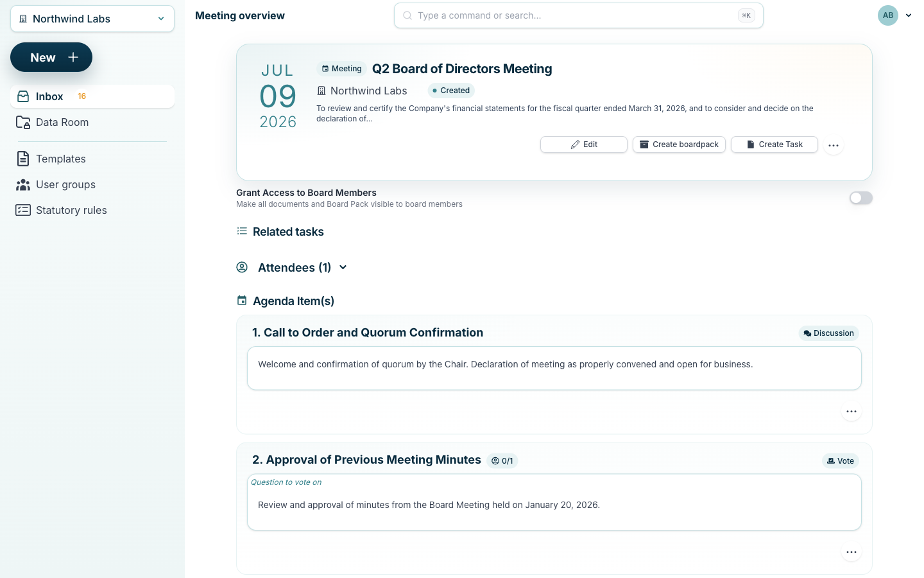Go to Templates
The width and height of the screenshot is (924, 578).
92,159
